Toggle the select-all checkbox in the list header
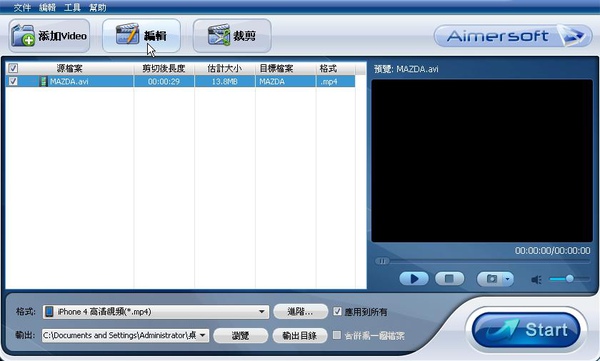Screen dimensions: 600x361 click(13, 69)
